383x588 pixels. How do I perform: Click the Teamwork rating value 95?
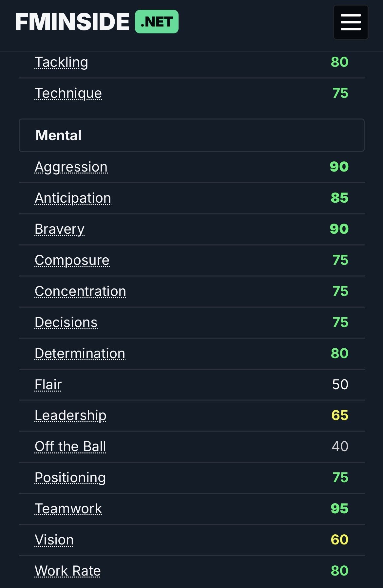coord(339,508)
